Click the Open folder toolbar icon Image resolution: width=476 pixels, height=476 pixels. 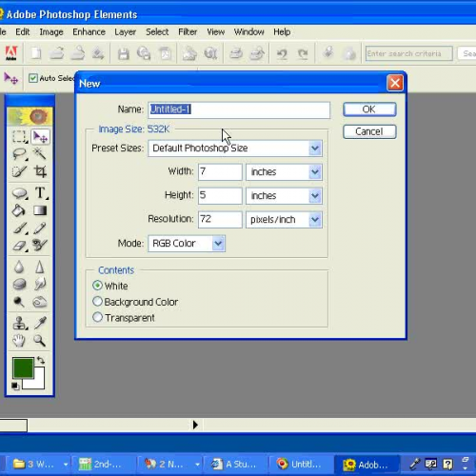(57, 53)
